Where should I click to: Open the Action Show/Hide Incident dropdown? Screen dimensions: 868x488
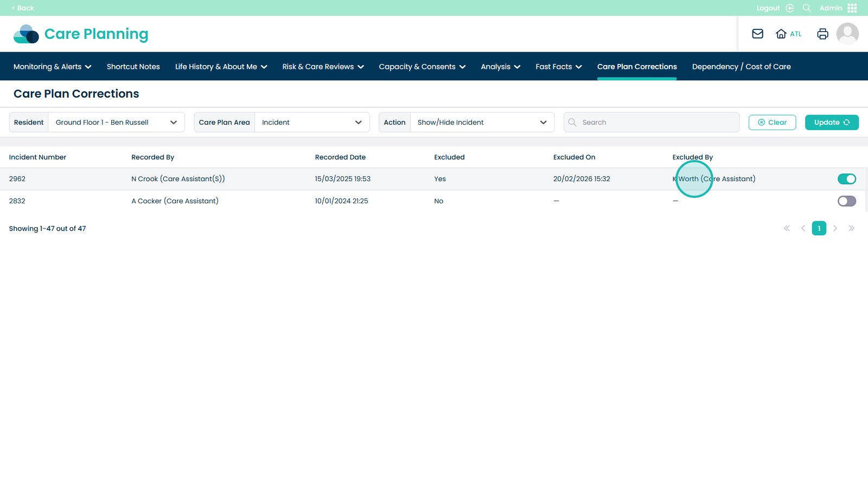(482, 123)
